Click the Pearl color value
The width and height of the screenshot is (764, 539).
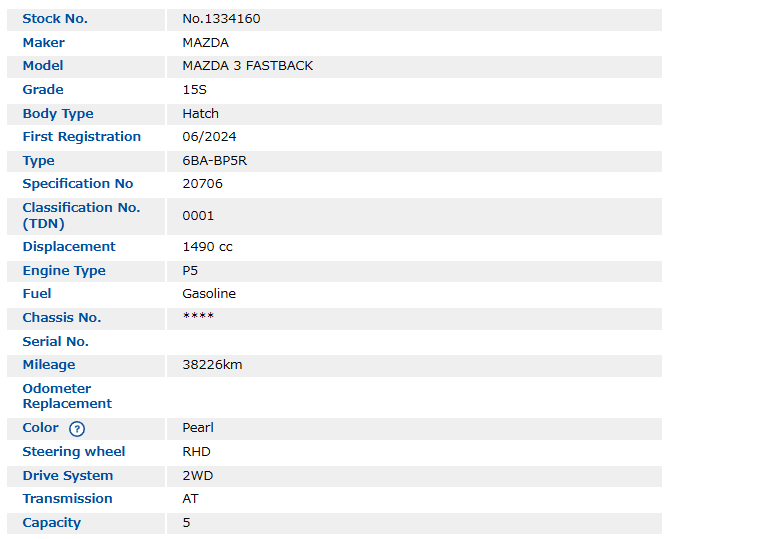click(198, 428)
